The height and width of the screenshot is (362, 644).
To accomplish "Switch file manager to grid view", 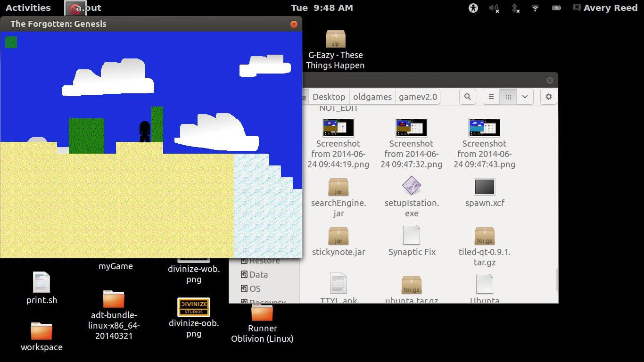I will [x=508, y=97].
